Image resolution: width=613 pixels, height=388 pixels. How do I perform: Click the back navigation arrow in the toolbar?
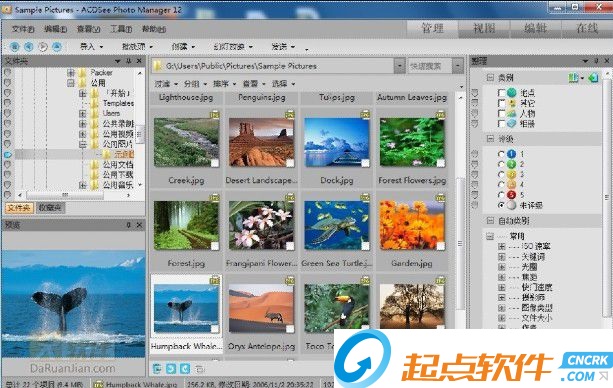(29, 47)
